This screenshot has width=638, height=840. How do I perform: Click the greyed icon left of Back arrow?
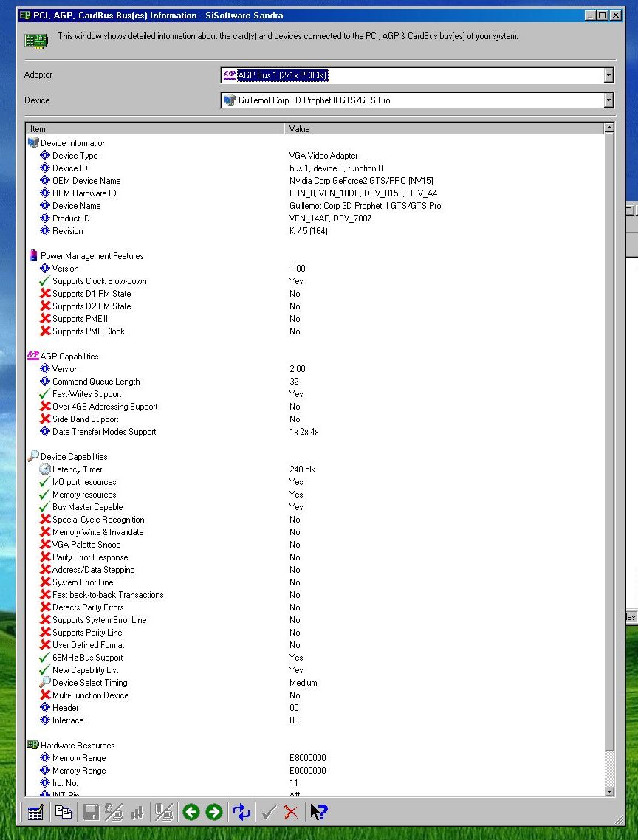[x=163, y=812]
